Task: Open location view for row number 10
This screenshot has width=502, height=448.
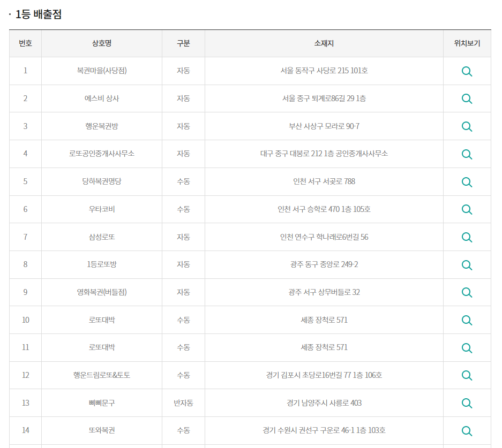Action: (467, 321)
